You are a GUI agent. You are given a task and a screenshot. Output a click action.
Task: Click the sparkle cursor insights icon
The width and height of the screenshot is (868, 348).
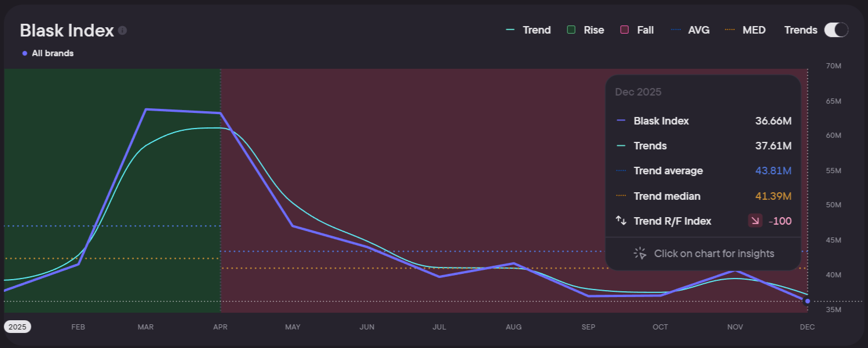(640, 253)
